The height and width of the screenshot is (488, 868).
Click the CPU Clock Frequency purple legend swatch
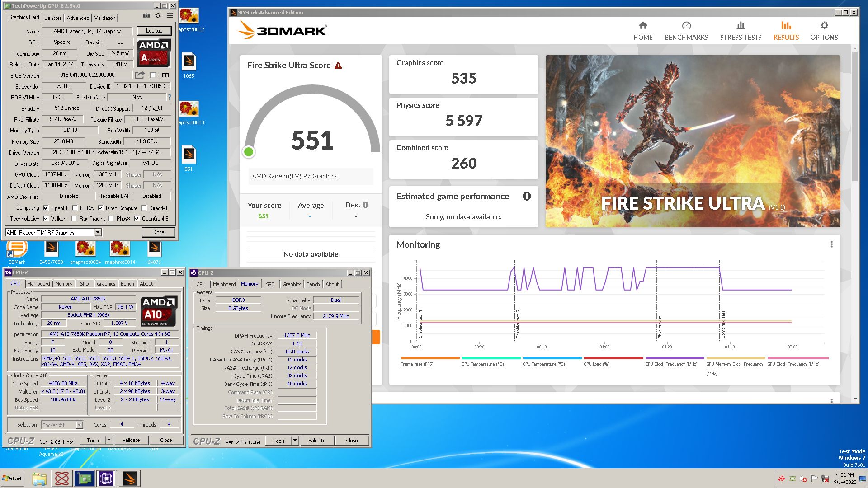pyautogui.click(x=675, y=358)
